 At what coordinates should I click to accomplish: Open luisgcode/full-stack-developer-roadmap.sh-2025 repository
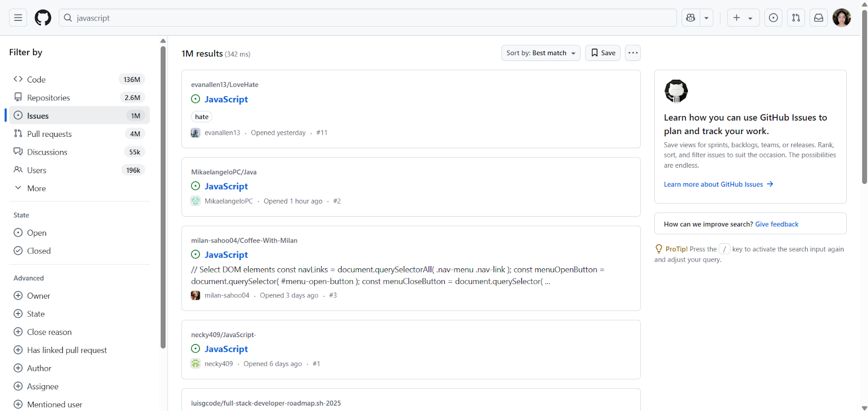[266, 403]
